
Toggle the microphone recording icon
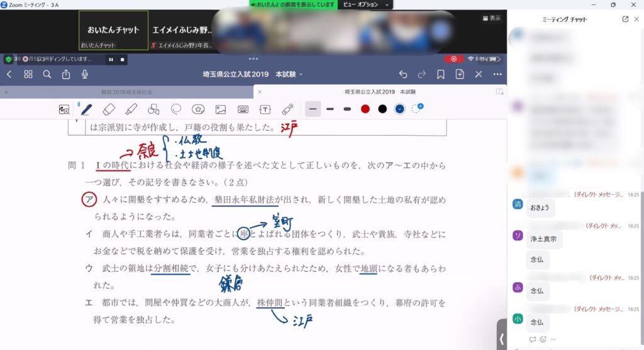85,74
